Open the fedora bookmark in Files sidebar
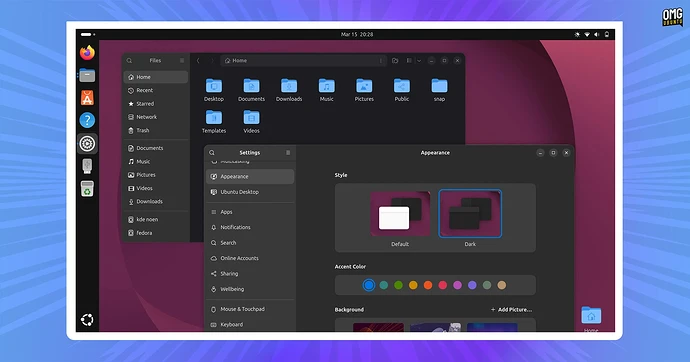The height and width of the screenshot is (362, 690). (x=156, y=233)
